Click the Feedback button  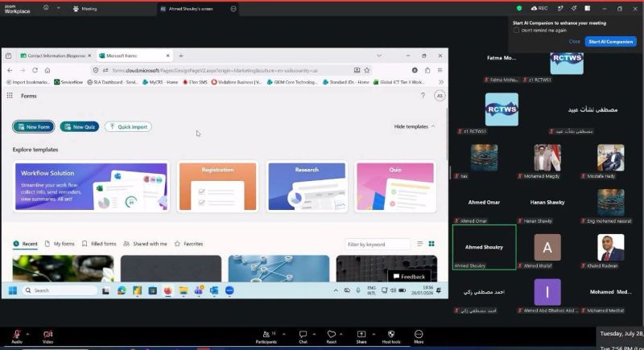point(409,277)
